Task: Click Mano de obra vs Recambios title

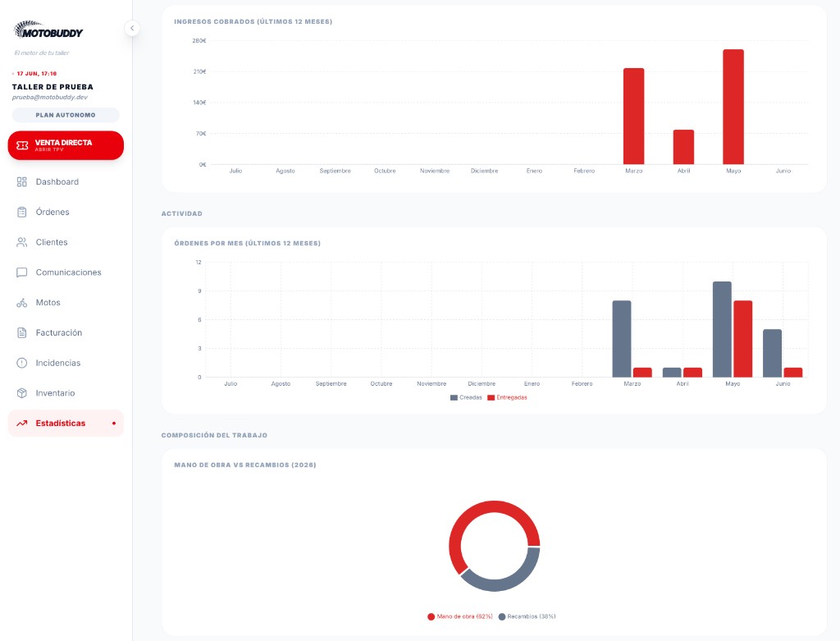Action: pos(244,465)
